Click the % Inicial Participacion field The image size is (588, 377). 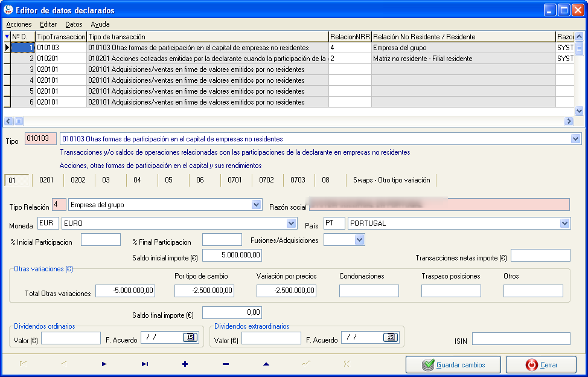tap(101, 239)
